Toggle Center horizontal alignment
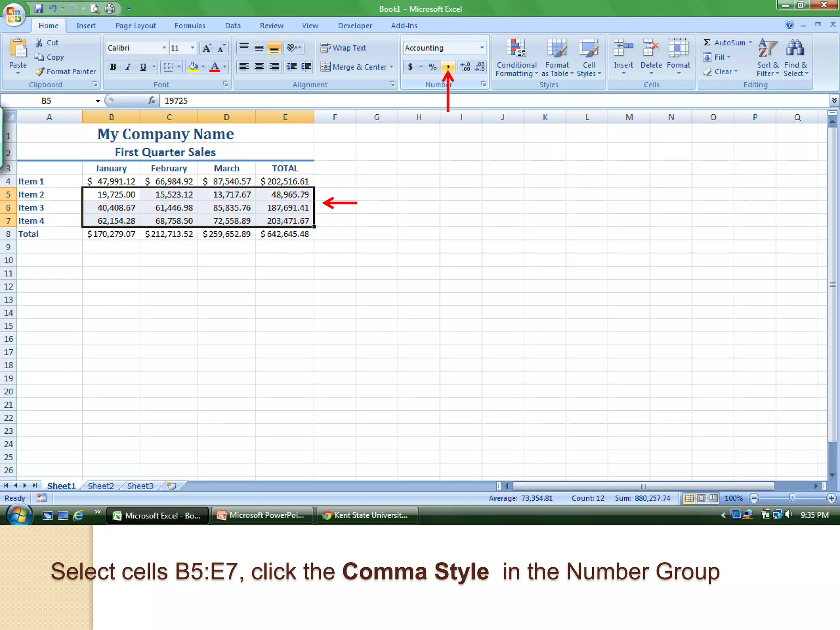This screenshot has width=840, height=630. tap(259, 67)
